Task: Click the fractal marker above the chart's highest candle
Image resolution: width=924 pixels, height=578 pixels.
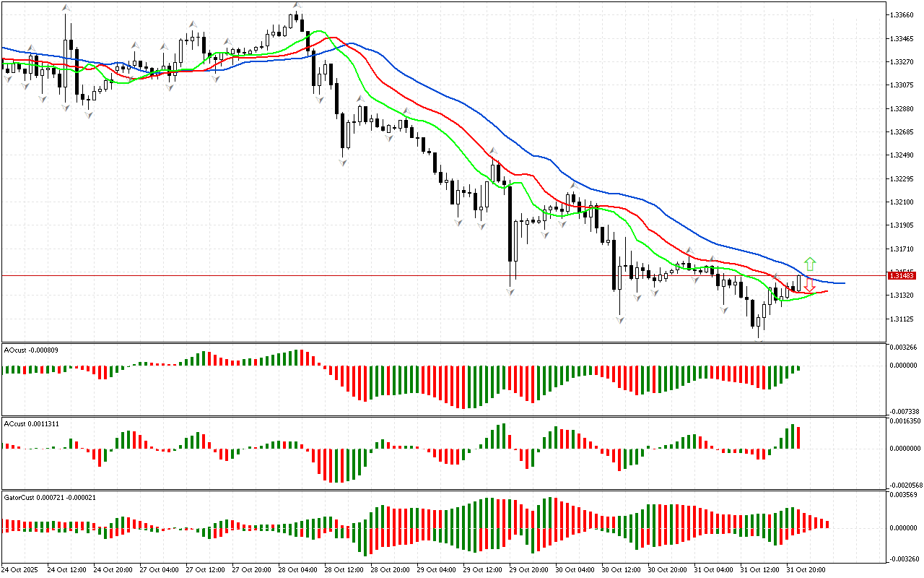Action: point(297,6)
